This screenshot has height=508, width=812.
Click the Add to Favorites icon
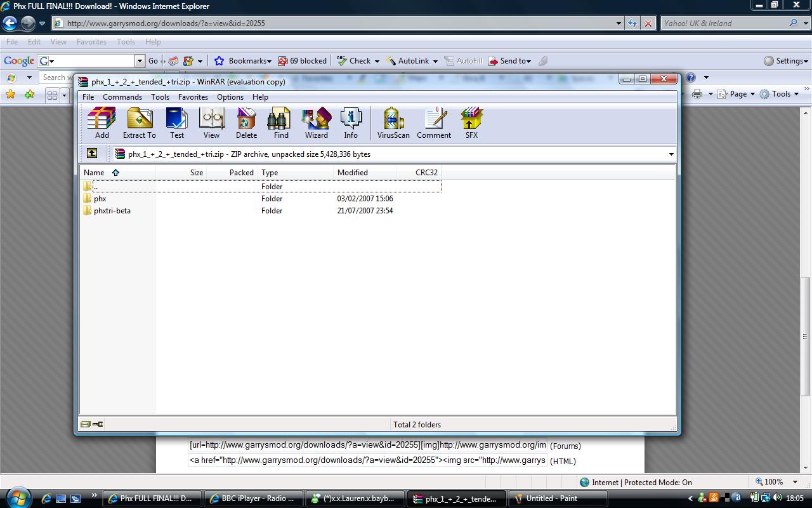[29, 94]
